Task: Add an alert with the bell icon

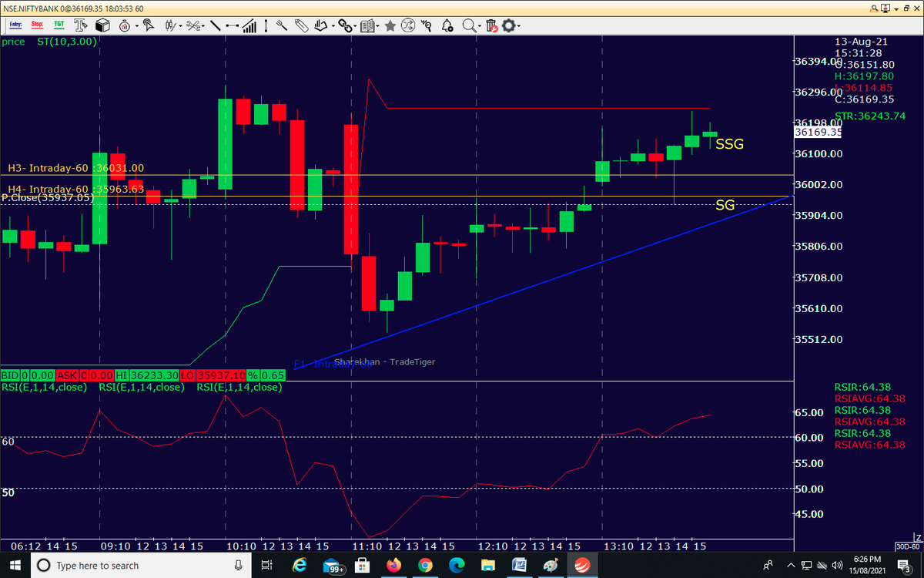Action: tap(447, 25)
